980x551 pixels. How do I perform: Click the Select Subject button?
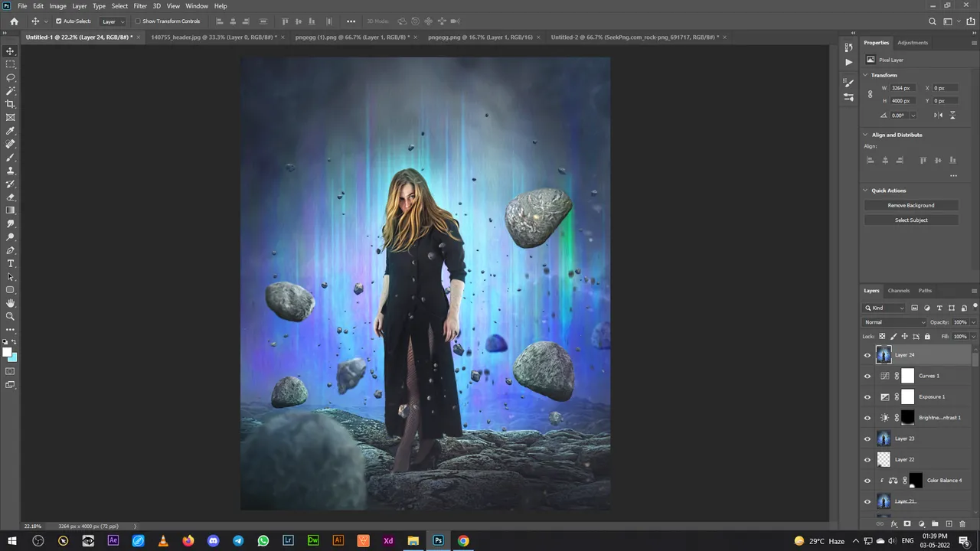[x=911, y=220]
